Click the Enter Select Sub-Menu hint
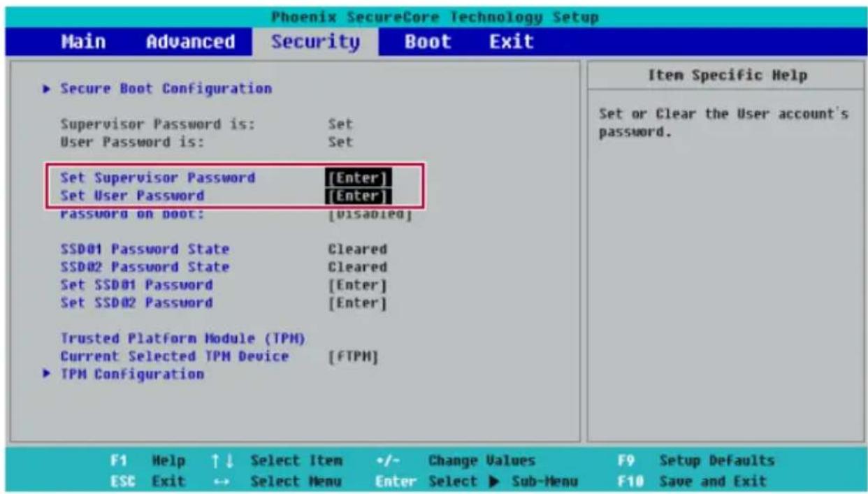This screenshot has width=868, height=494. pos(477,481)
